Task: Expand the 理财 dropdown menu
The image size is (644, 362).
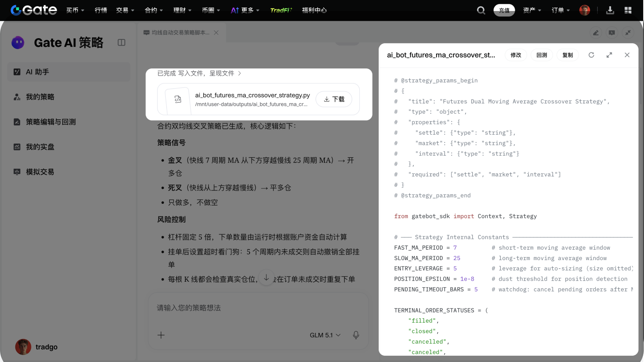Action: (183, 10)
